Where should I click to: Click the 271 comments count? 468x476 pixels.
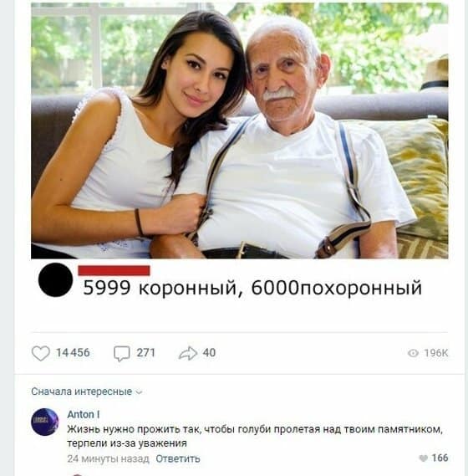point(146,353)
